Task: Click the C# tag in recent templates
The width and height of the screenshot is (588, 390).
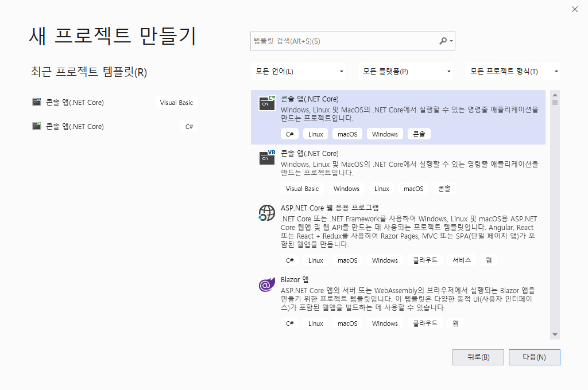Action: (x=189, y=126)
